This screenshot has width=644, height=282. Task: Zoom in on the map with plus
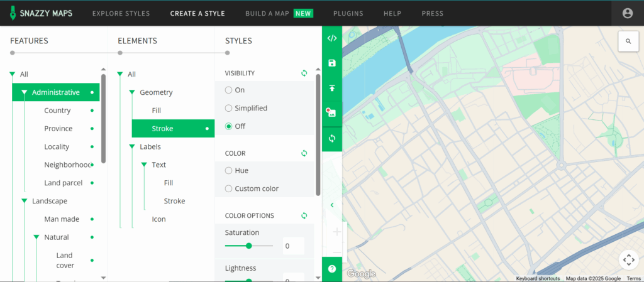coord(337,232)
